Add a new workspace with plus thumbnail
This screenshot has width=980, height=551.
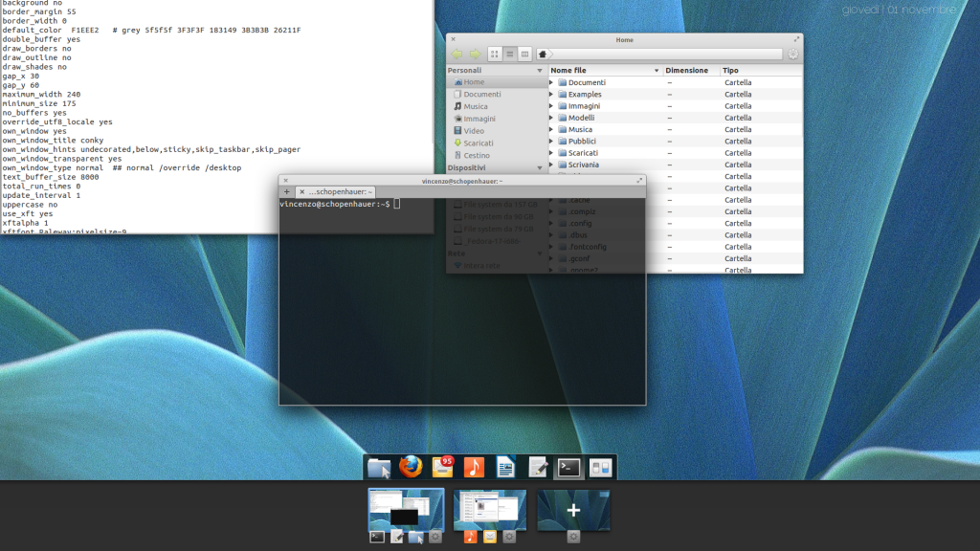[x=573, y=511]
